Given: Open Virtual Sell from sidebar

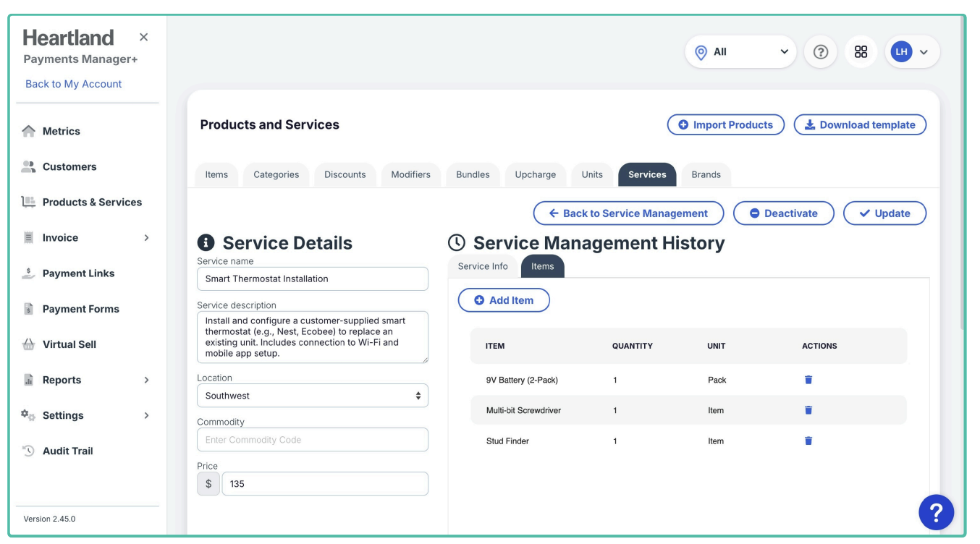Looking at the screenshot, I should (x=69, y=344).
